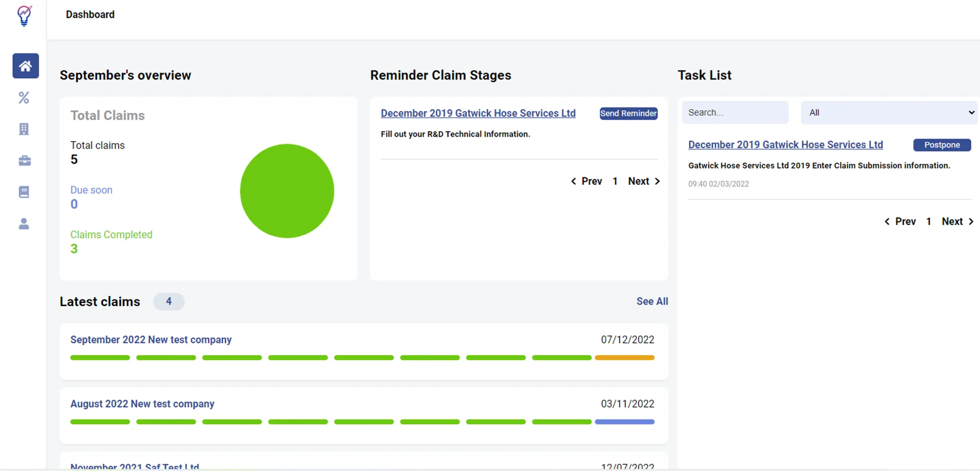Click the lightbulb logo at top left

coord(24,16)
